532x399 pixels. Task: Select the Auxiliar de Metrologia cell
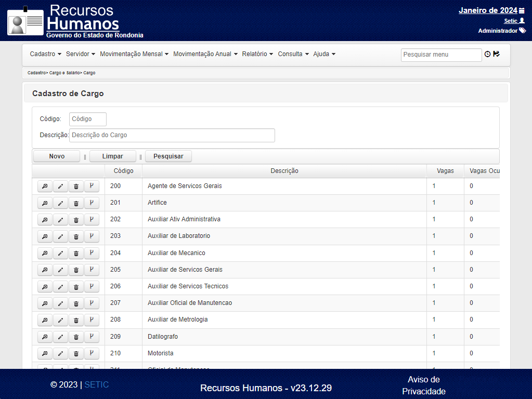[284, 320]
